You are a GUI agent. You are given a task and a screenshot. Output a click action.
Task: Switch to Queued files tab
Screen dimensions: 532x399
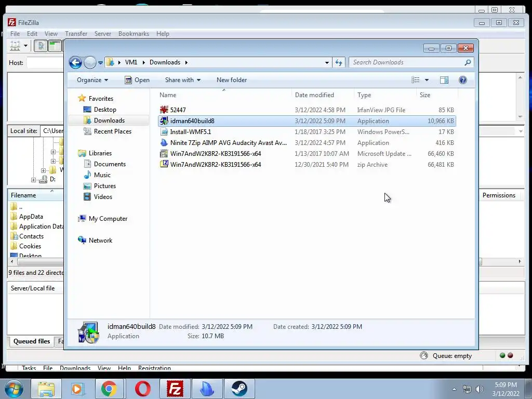tap(32, 341)
